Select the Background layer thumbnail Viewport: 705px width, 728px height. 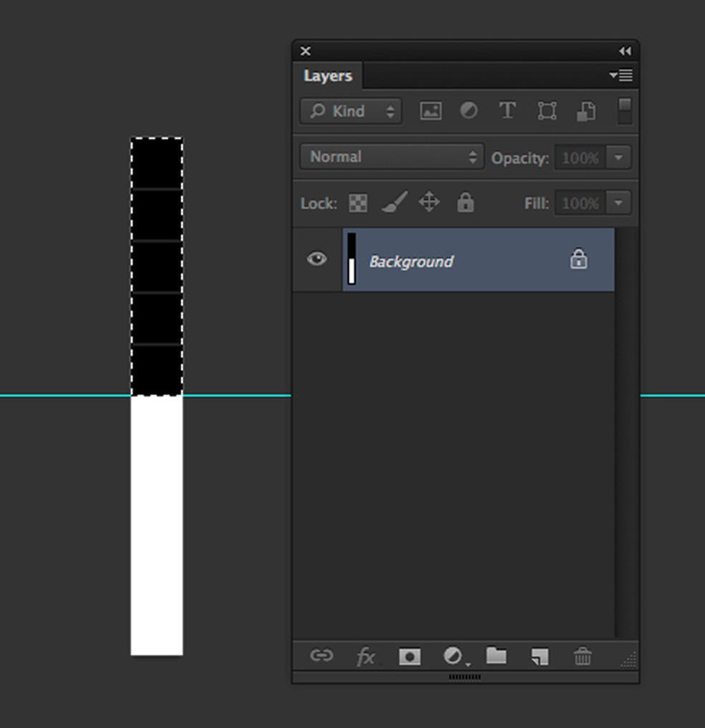coord(351,259)
